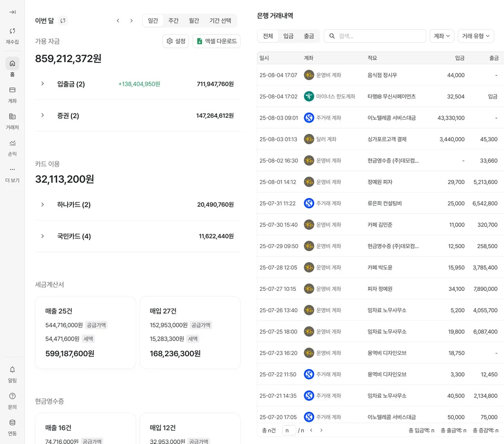Click the transaction search field
Screen dimensions: 504x444
tap(379, 36)
